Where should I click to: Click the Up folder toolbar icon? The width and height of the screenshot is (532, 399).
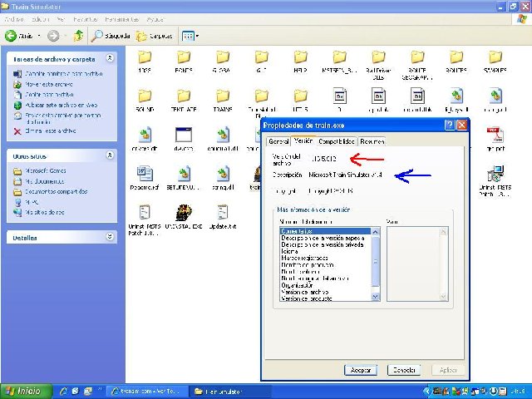pyautogui.click(x=78, y=36)
